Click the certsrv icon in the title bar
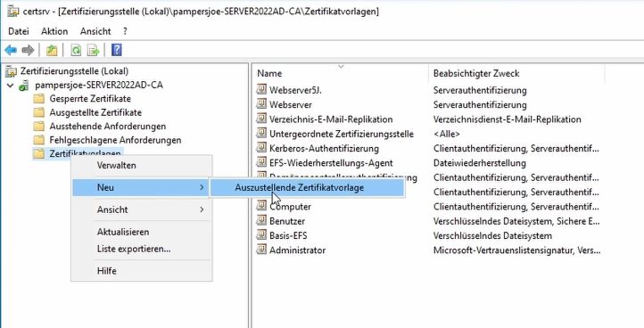This screenshot has height=328, width=644. (x=13, y=11)
